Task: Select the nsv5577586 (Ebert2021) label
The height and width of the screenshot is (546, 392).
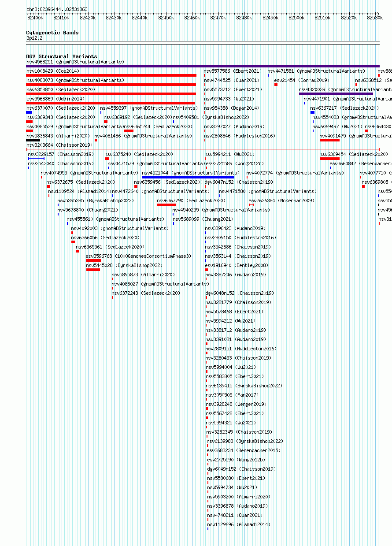Action: [233, 71]
